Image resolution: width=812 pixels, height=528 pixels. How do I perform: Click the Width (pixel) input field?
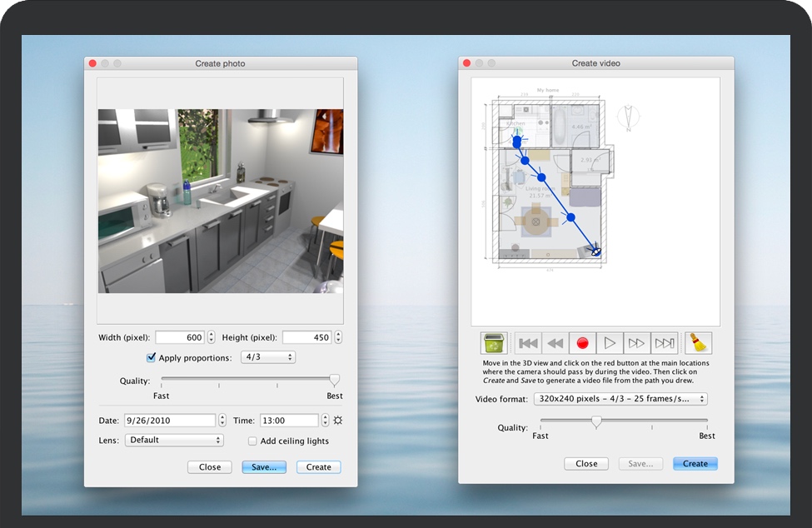coord(180,337)
